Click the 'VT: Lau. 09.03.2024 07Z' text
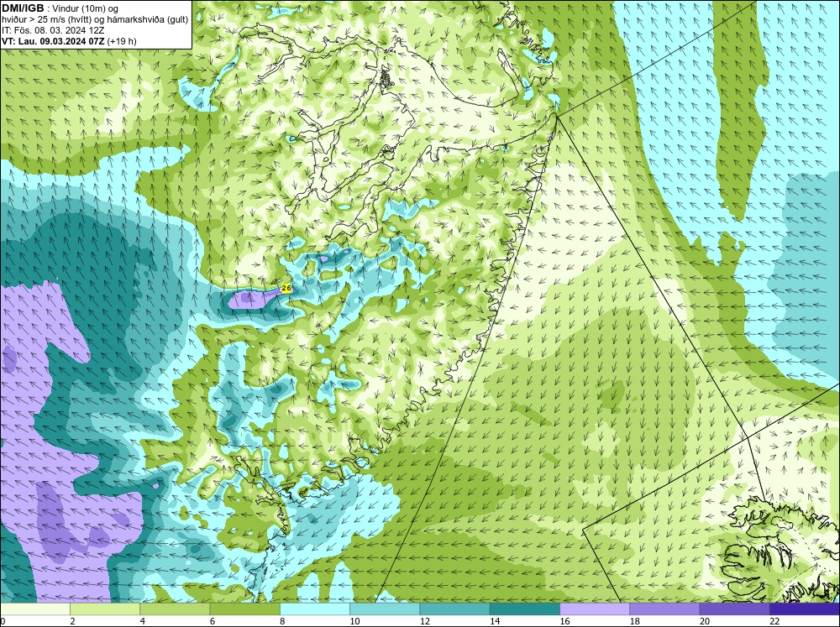Screen dimensions: 840x627 pos(54,41)
